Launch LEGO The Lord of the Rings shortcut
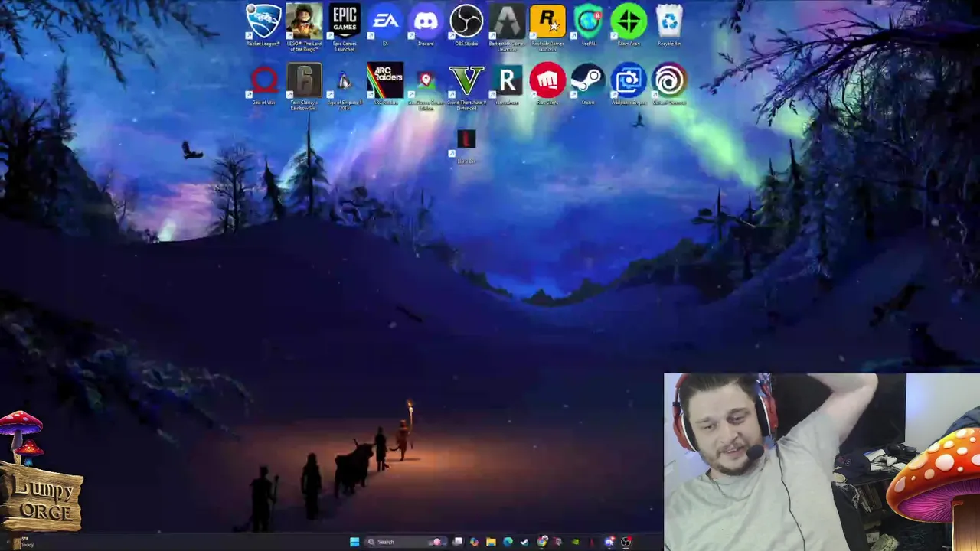Viewport: 980px width, 551px height. [304, 28]
